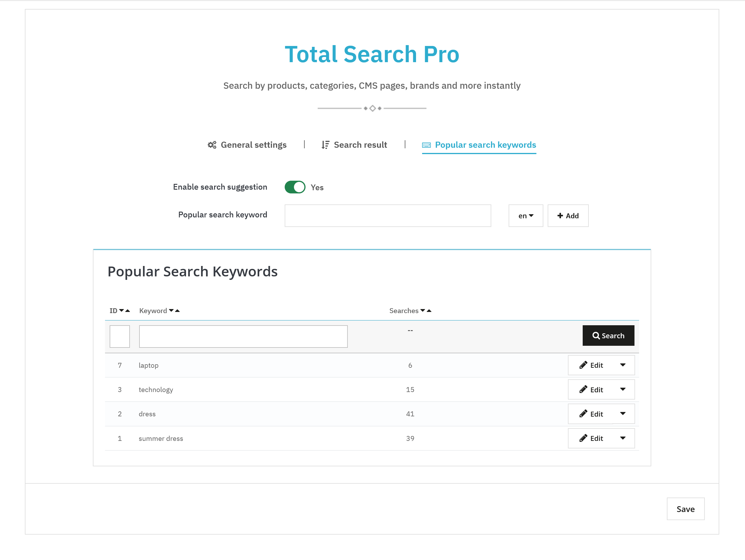Switch to General settings tab
This screenshot has width=745, height=560.
(x=247, y=145)
